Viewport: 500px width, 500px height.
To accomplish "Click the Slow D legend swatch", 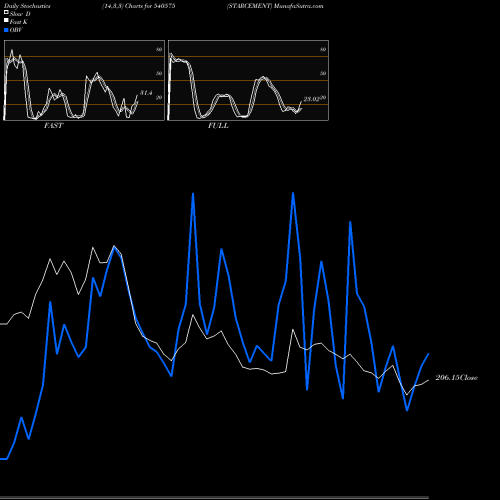I will point(6,13).
